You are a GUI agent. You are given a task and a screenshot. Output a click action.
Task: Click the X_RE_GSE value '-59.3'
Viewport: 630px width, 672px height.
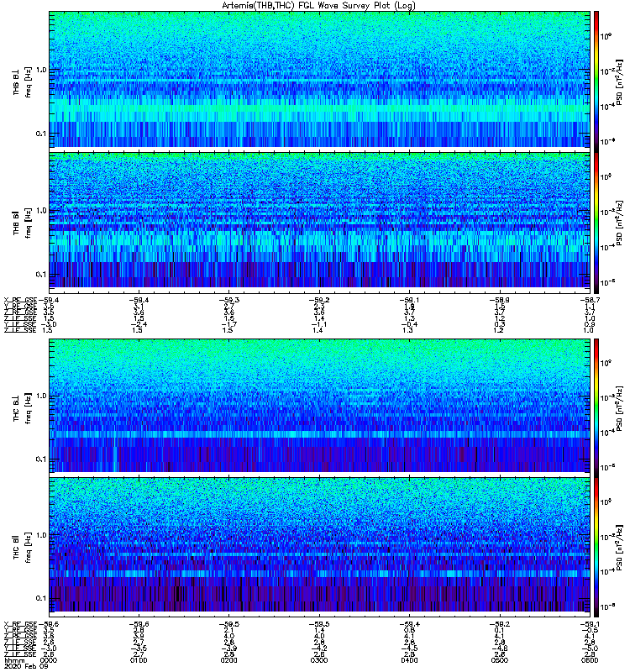229,300
